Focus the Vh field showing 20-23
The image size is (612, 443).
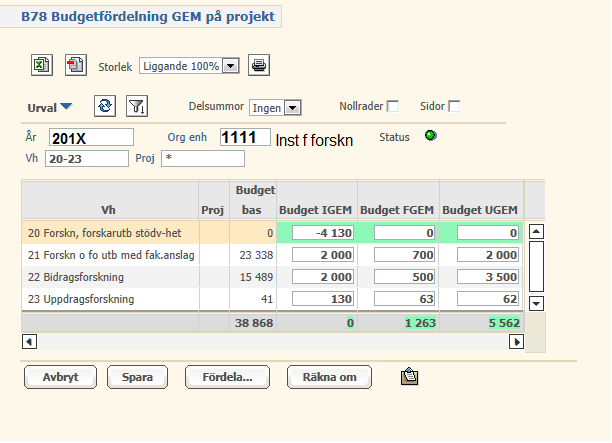click(x=87, y=159)
